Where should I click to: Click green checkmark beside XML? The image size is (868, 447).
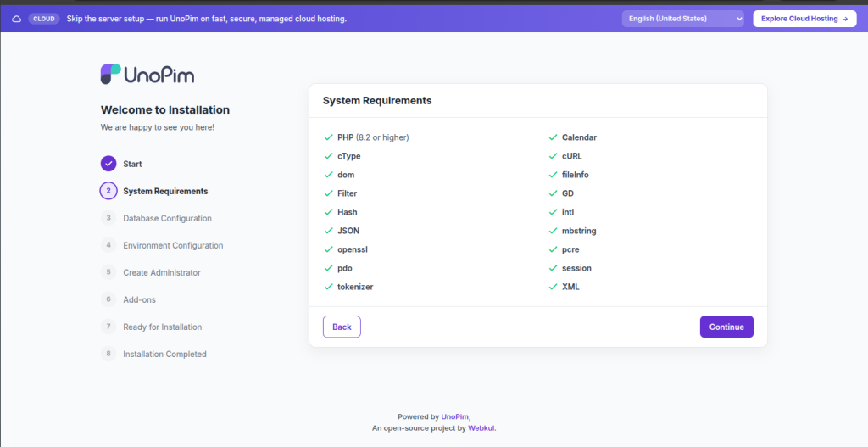tap(553, 287)
